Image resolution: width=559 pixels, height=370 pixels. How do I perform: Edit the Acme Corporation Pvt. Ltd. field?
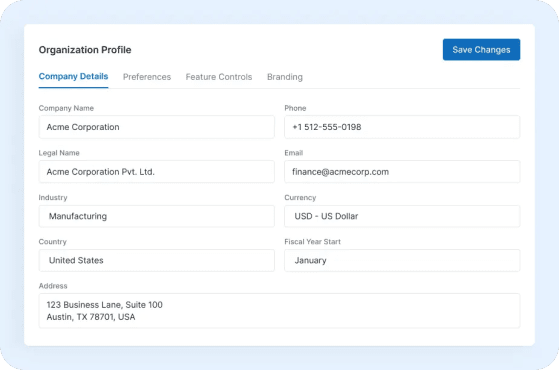pos(157,171)
